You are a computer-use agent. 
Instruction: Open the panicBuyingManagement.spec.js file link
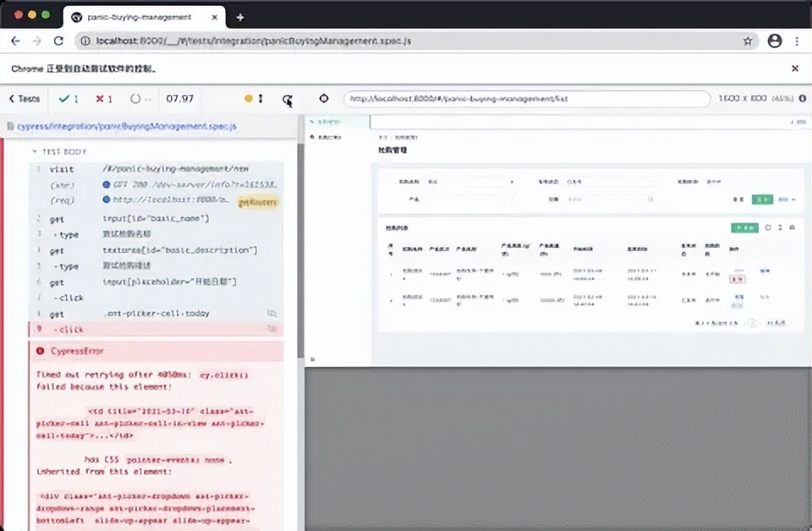127,126
